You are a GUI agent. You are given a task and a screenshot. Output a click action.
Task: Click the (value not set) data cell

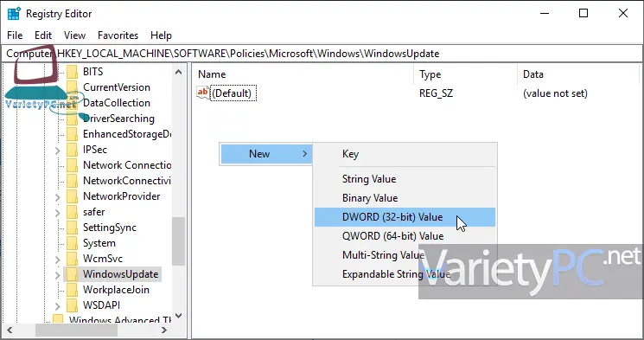(x=555, y=93)
